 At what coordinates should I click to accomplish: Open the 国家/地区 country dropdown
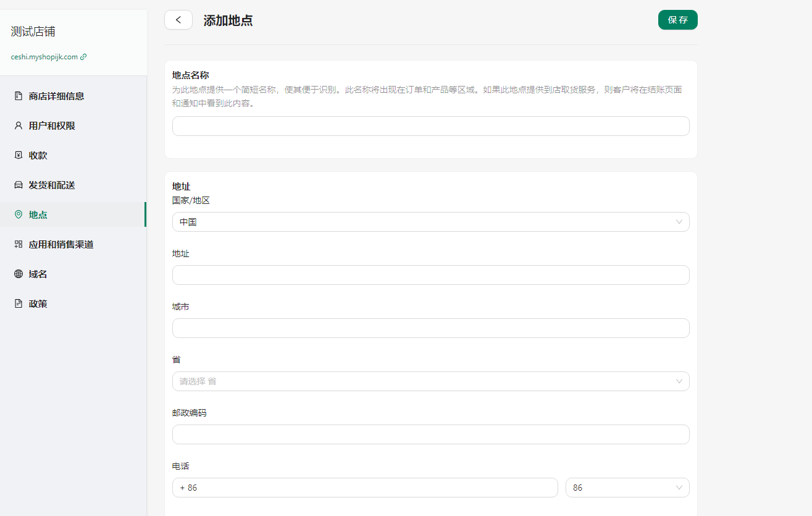(x=430, y=222)
